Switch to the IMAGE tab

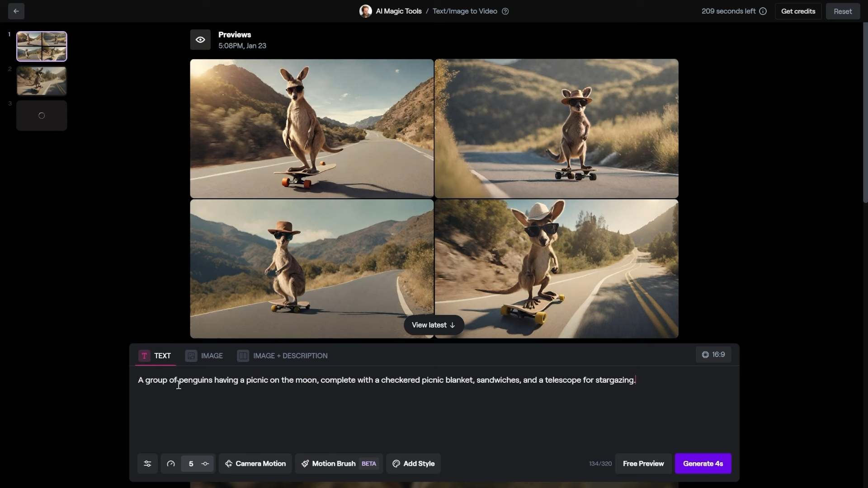click(204, 356)
